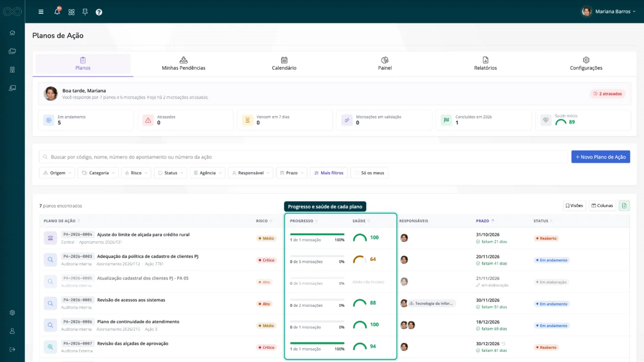The image size is (644, 362).
Task: Expand the Categoria filter dropdown
Action: click(98, 173)
